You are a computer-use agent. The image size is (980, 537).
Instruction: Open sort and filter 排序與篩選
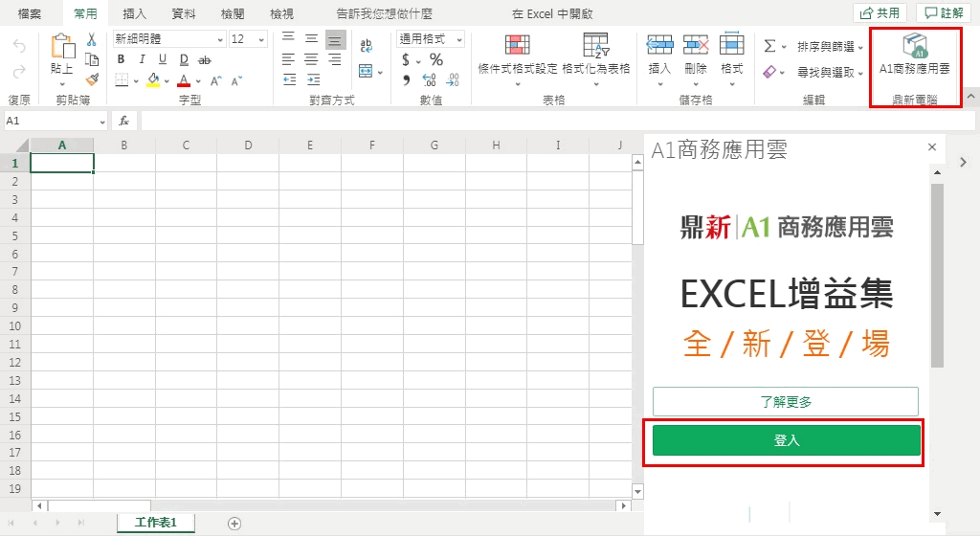(830, 46)
